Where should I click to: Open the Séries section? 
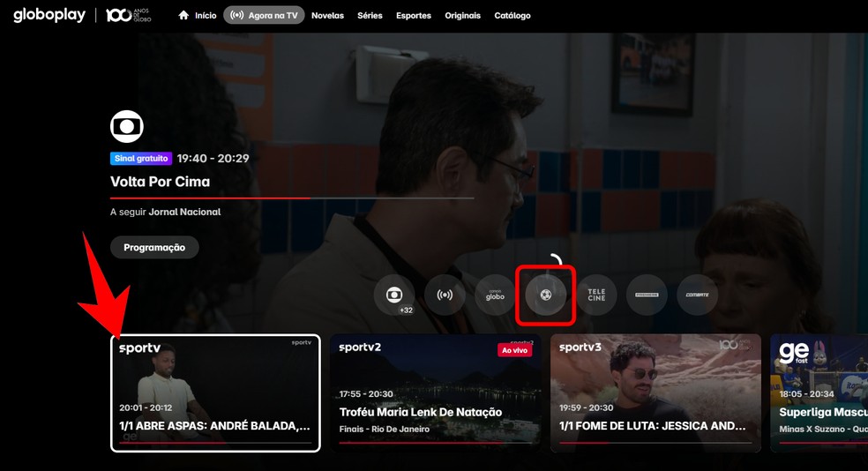(370, 16)
